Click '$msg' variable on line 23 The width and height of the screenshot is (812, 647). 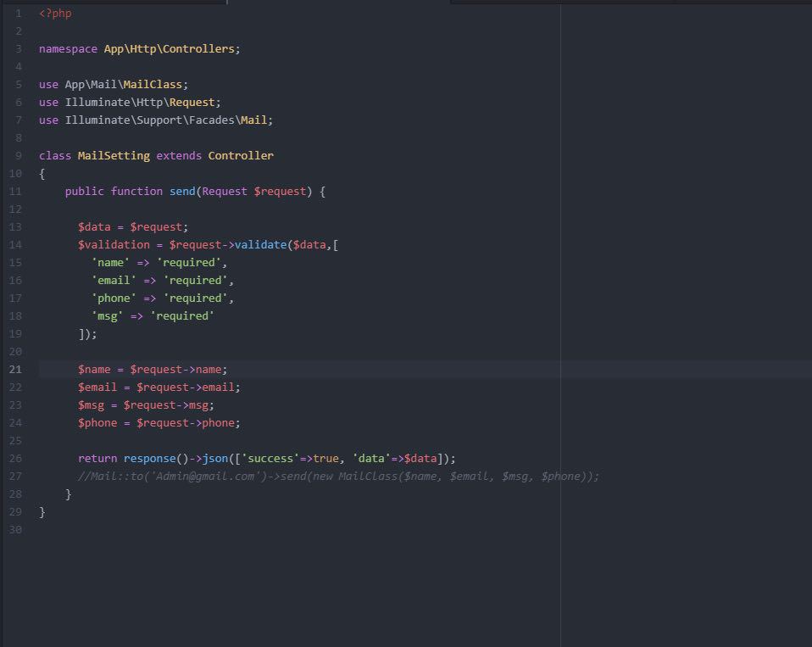92,405
